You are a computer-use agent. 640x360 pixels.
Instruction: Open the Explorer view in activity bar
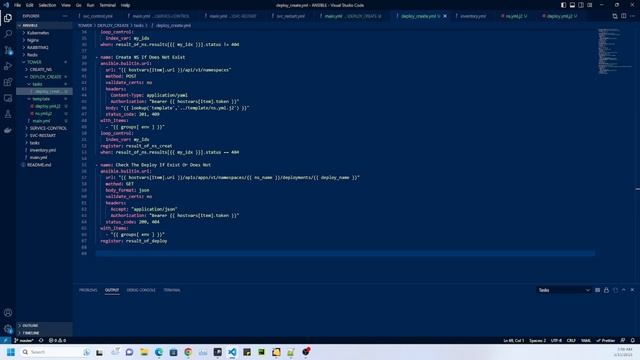8,18
